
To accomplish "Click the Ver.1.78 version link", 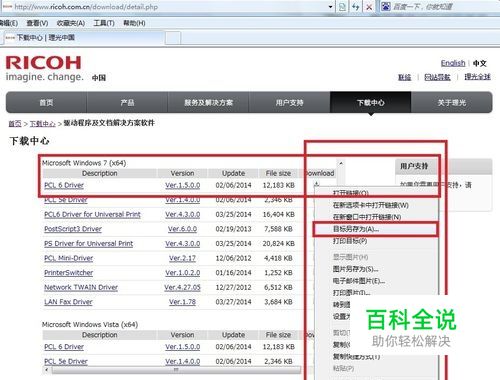I will [182, 302].
